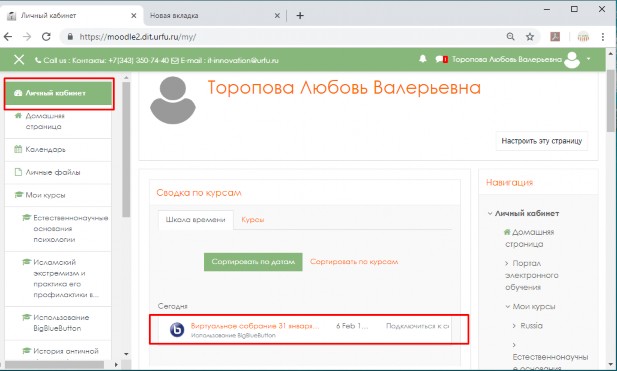Open Виртуальное собрание 31 января link
Screen dimensions: 617x371
point(255,326)
